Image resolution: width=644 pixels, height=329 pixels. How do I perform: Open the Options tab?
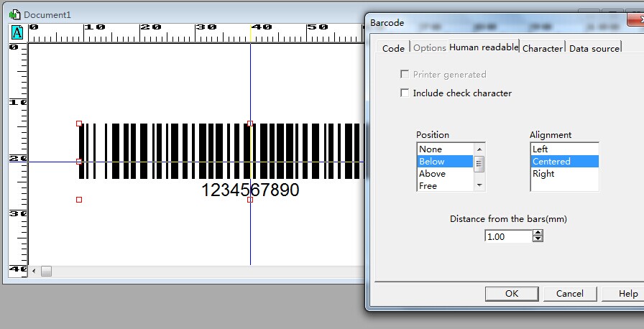(430, 48)
